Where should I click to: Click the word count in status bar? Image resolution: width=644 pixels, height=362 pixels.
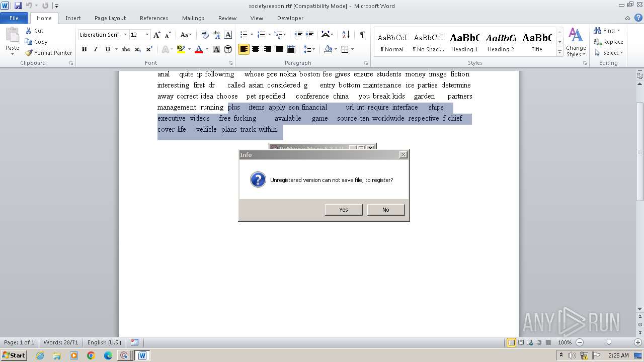61,342
